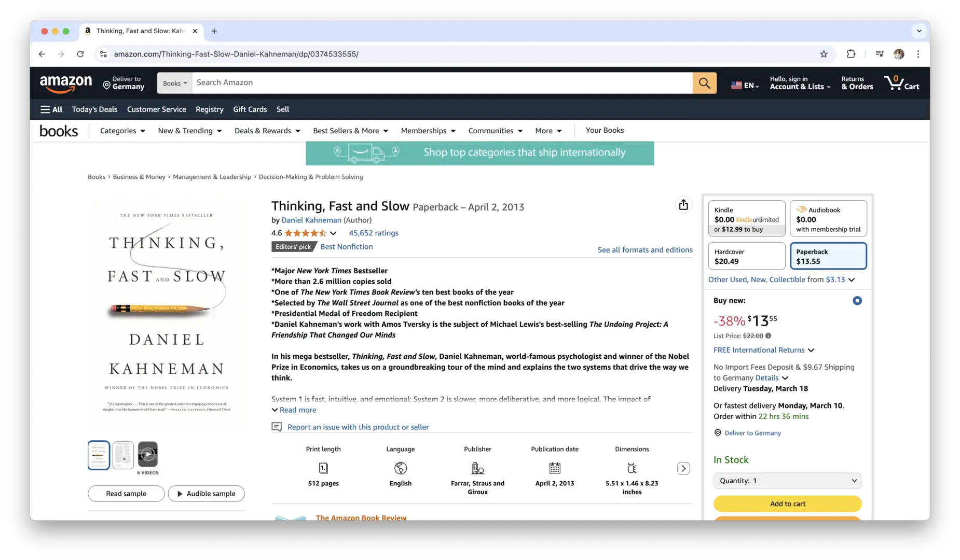Viewport: 960px width, 560px height.
Task: Expand FREE International Returns details
Action: pyautogui.click(x=764, y=350)
